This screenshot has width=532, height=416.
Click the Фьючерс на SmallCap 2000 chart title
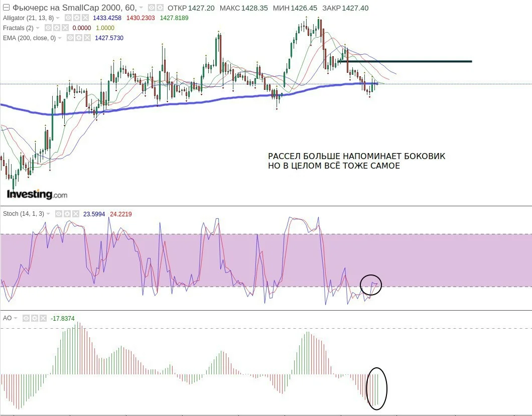(x=75, y=8)
